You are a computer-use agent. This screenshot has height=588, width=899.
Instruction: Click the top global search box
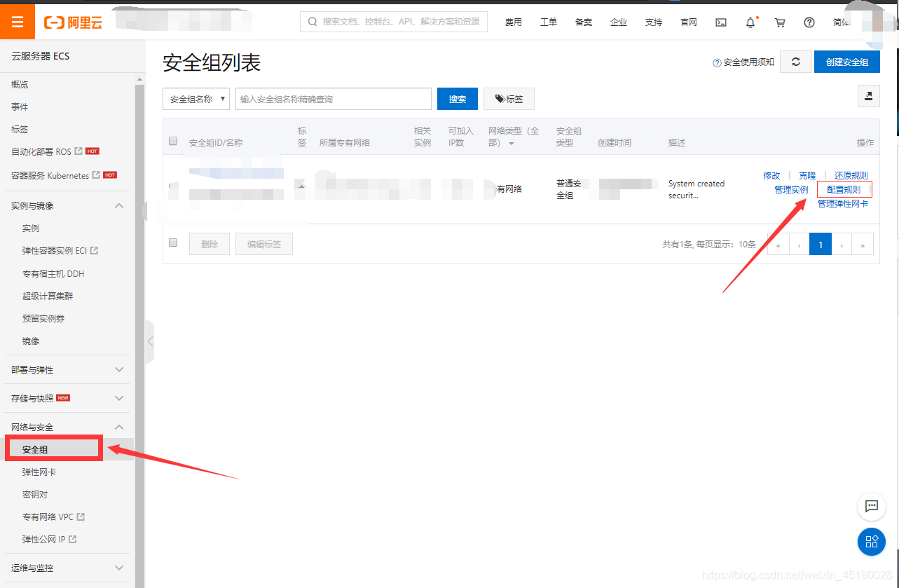(x=394, y=22)
